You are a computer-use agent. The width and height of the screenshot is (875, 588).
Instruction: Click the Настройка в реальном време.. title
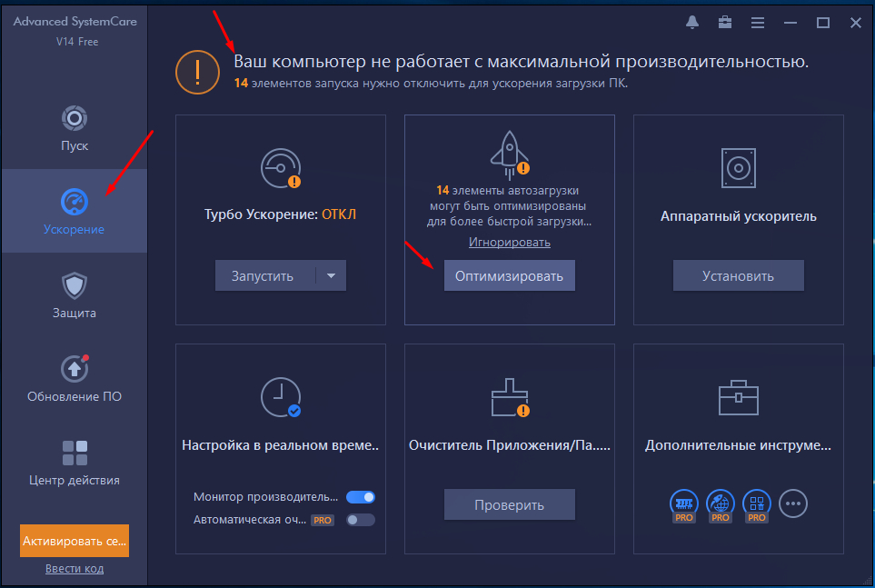click(281, 445)
